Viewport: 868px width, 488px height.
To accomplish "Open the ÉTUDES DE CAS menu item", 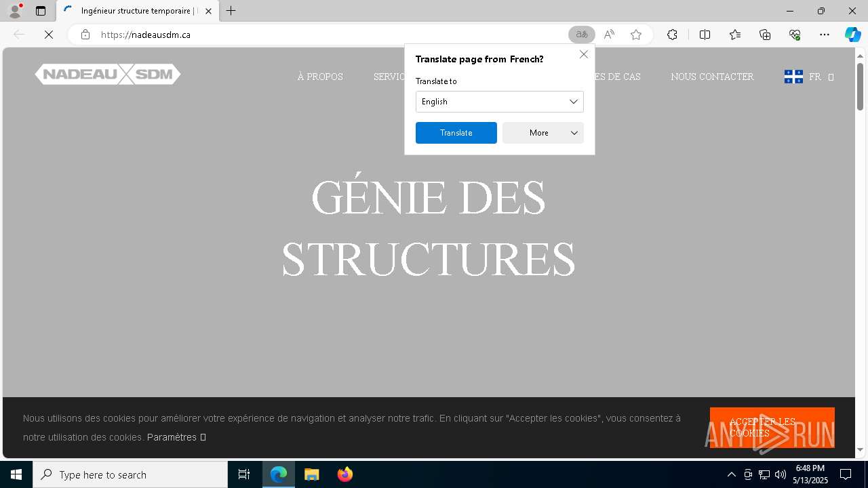I will (617, 77).
